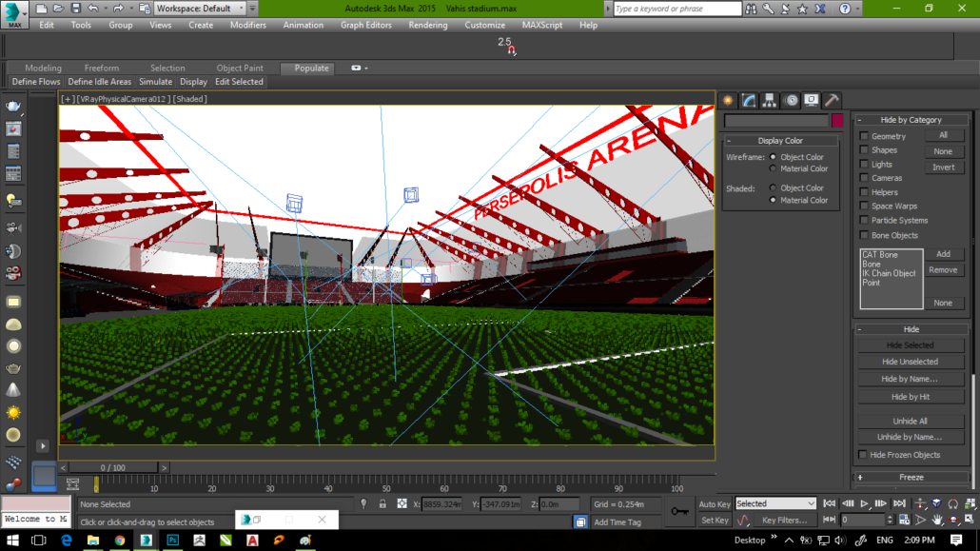Click the Redo arrow icon
This screenshot has width=980, height=551.
tap(118, 9)
